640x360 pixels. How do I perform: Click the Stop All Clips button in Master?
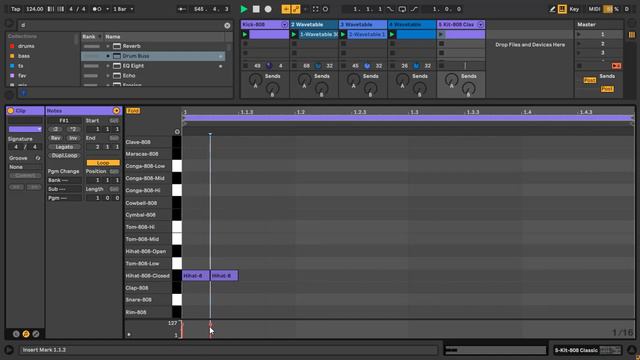579,66
